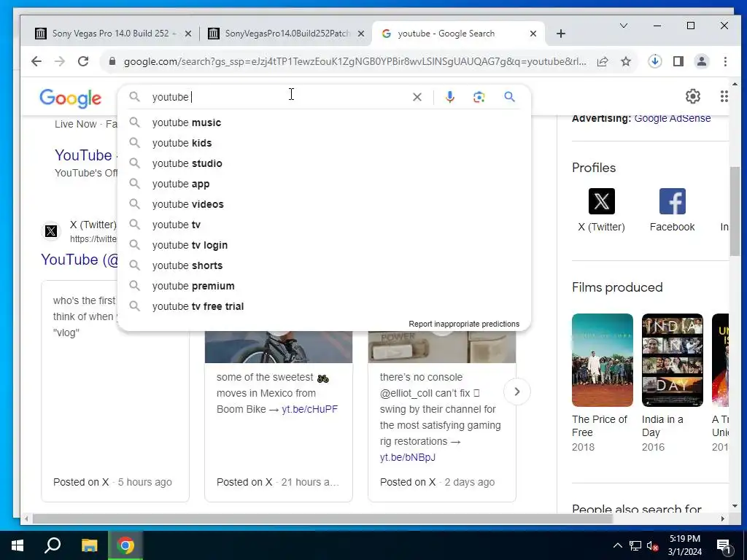
Task: Go back to the previous page
Action: pyautogui.click(x=36, y=61)
